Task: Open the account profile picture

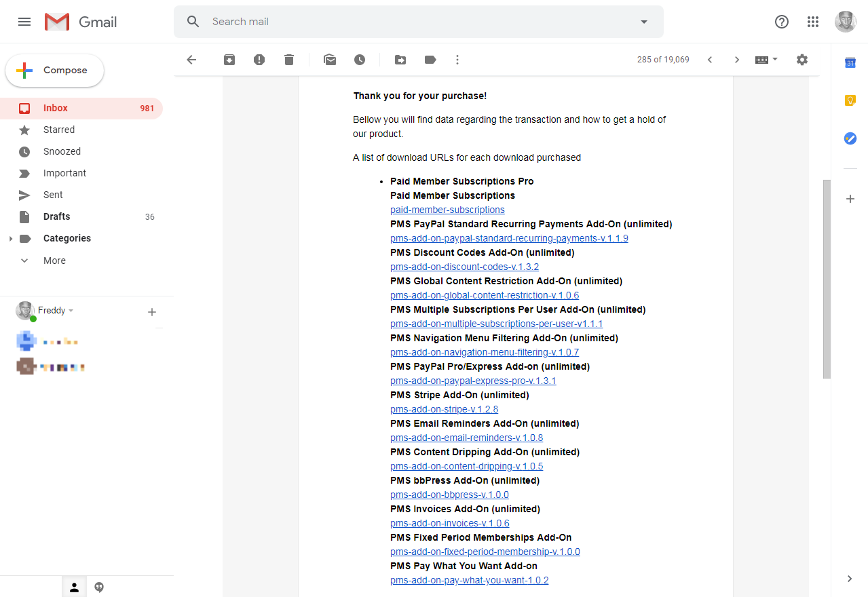Action: click(846, 22)
